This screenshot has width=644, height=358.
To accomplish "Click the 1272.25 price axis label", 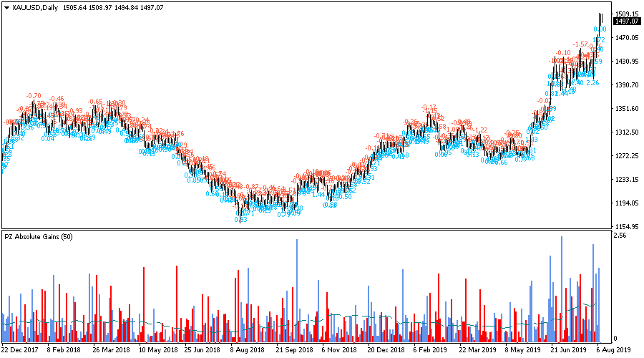I will tap(626, 156).
